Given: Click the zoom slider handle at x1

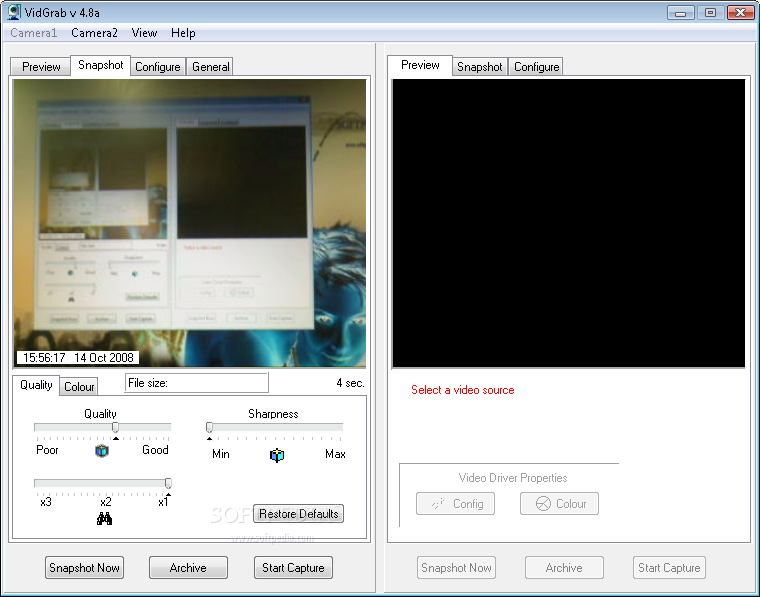Looking at the screenshot, I should point(168,483).
